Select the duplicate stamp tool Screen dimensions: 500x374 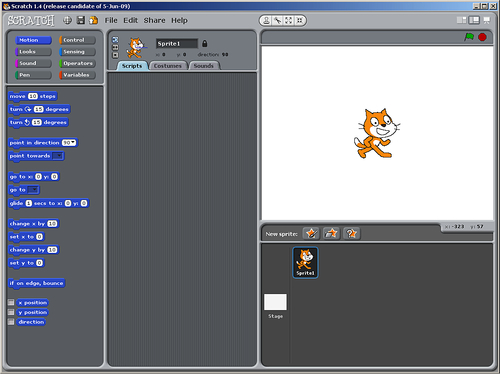[266, 21]
